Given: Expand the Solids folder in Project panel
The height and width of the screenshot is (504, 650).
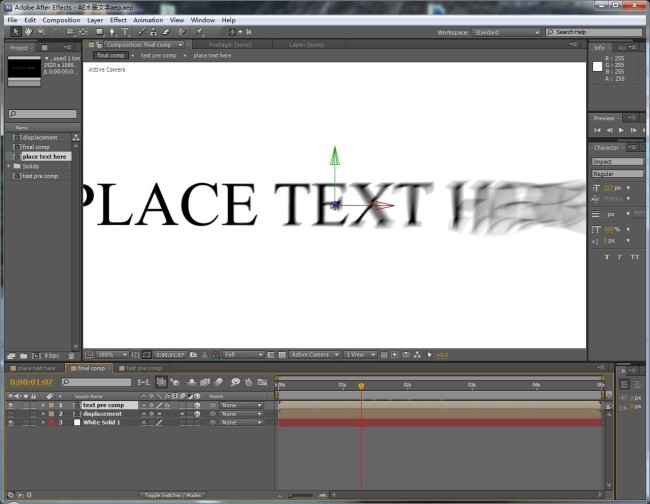Looking at the screenshot, I should pos(9,166).
